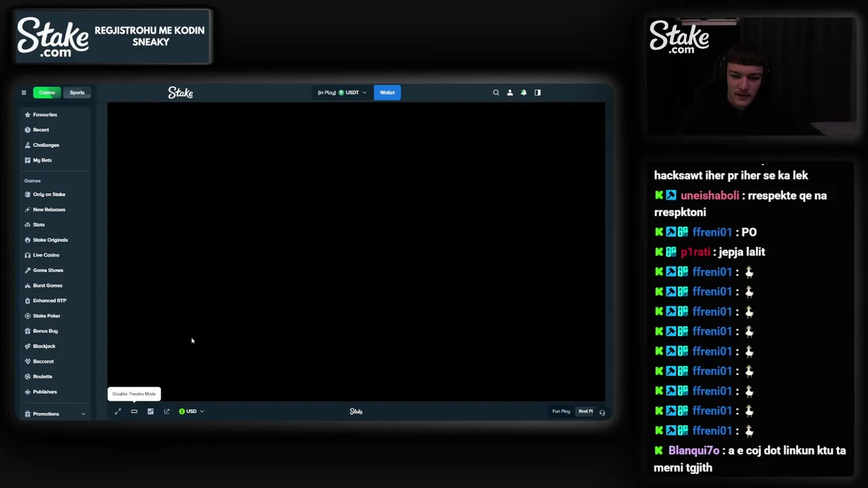The height and width of the screenshot is (488, 868).
Task: Click the streamer webcam feed
Action: pos(751,77)
